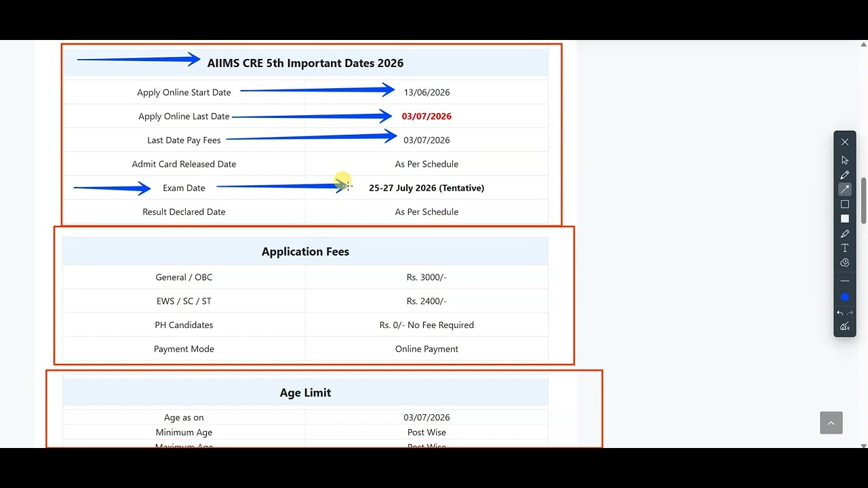Click the 'PH Candidates' cell

coord(184,325)
